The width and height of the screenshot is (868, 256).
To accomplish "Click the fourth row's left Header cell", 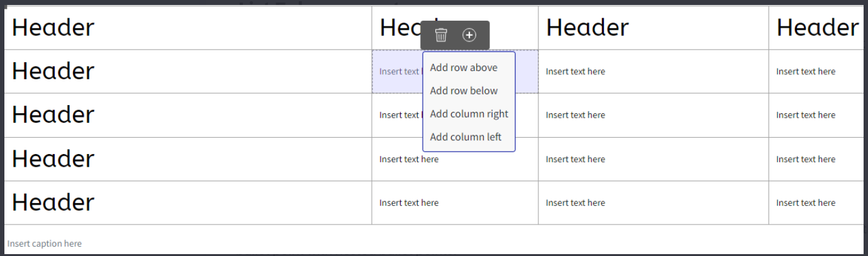I will click(53, 159).
